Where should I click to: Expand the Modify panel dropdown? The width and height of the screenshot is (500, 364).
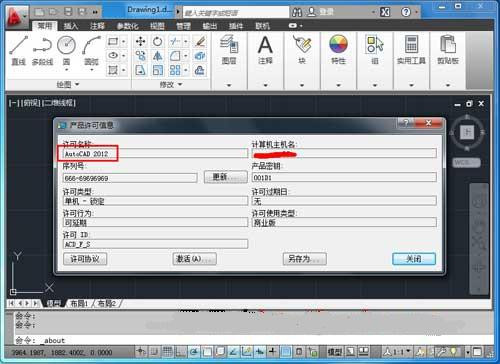pyautogui.click(x=171, y=85)
